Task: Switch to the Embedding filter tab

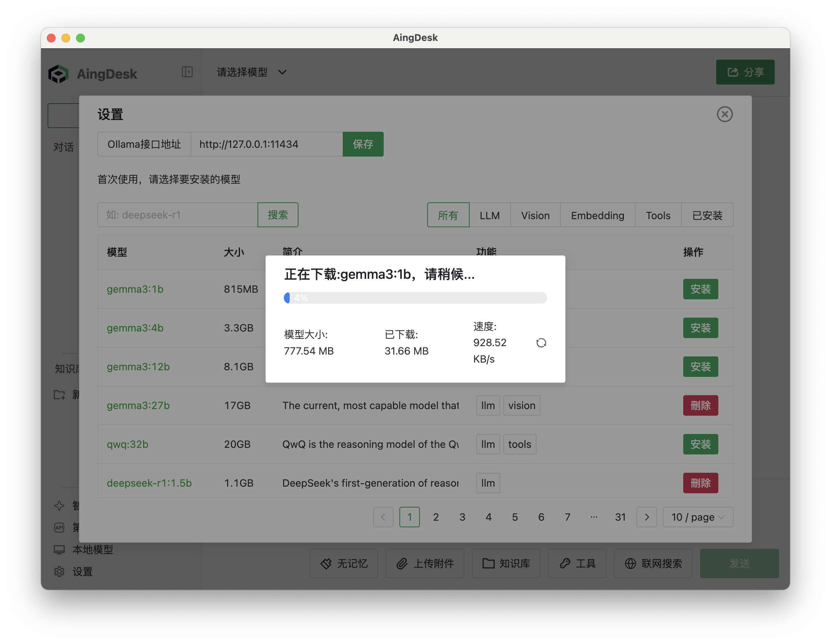Action: (597, 216)
